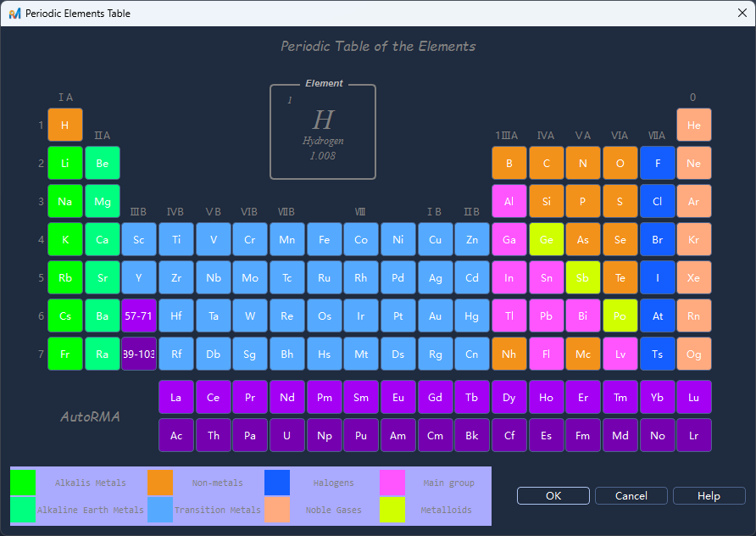Pick the Beryllium (Be) element
Screen dimensions: 756x536
pyautogui.click(x=103, y=163)
